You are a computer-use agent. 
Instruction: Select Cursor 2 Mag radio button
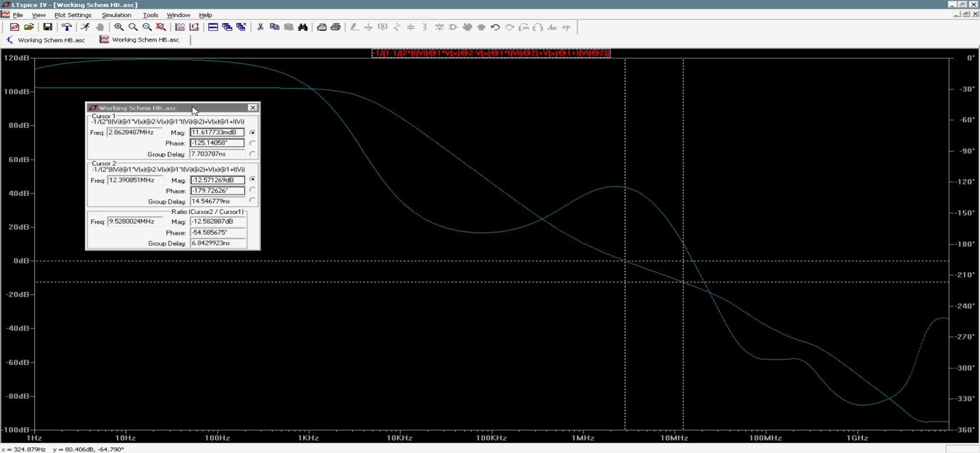click(253, 179)
